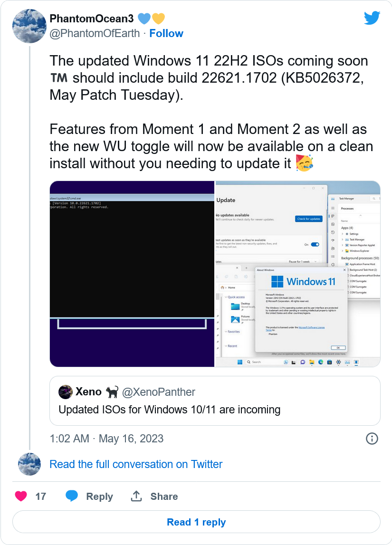Open Read the full conversation on Twitter
The image size is (392, 545).
(136, 464)
